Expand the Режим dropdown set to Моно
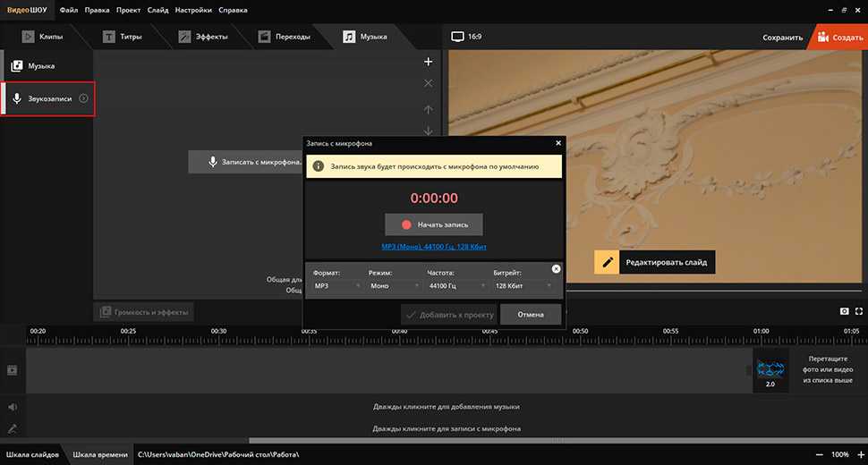 [394, 286]
